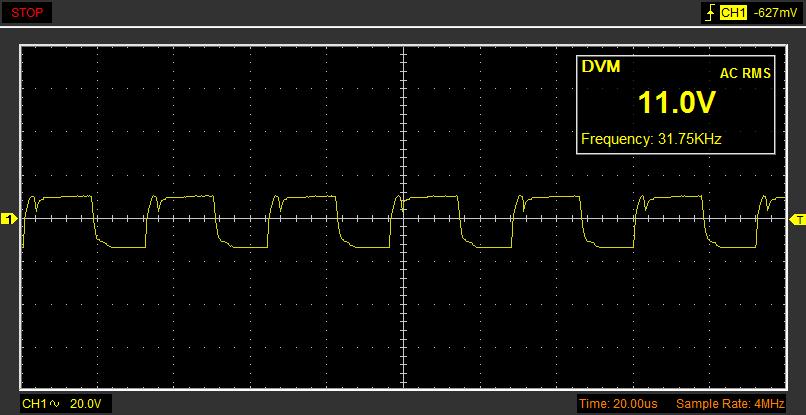Click the trigger level T marker
Image resolution: width=806 pixels, height=415 pixels.
click(797, 219)
